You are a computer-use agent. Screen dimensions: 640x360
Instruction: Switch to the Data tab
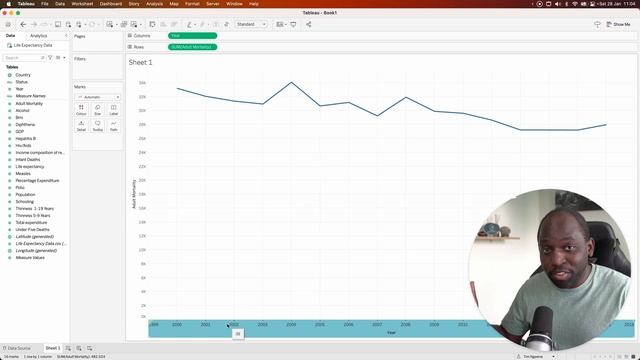pyautogui.click(x=10, y=36)
